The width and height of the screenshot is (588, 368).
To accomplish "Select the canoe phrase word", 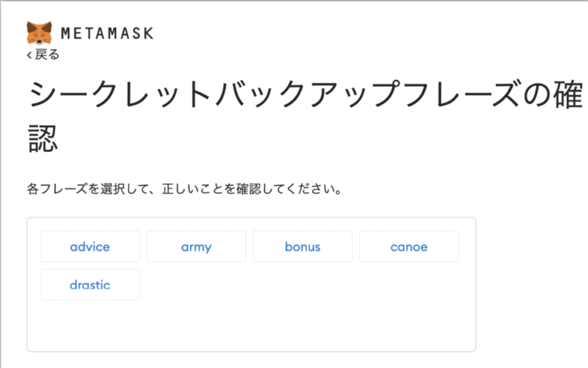I will [x=409, y=247].
